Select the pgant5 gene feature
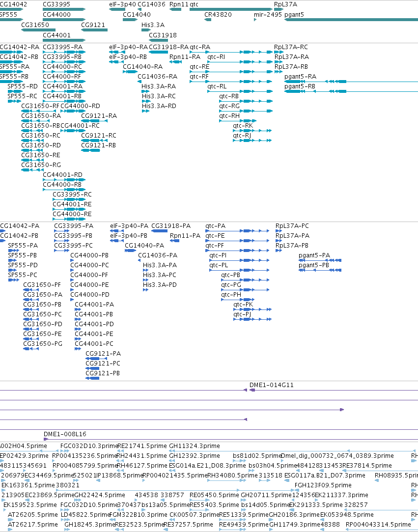This screenshot has width=418, height=532. 351,20
